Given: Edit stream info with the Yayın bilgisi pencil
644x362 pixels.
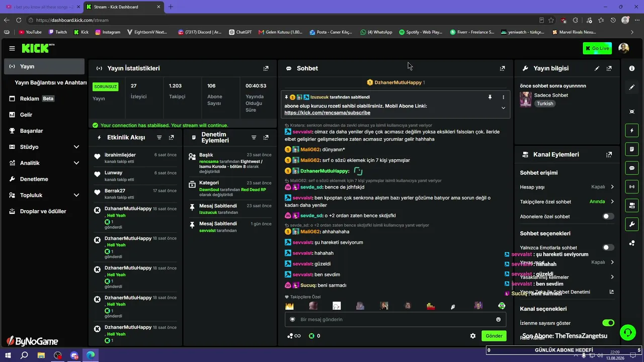Looking at the screenshot, I should pos(597,68).
